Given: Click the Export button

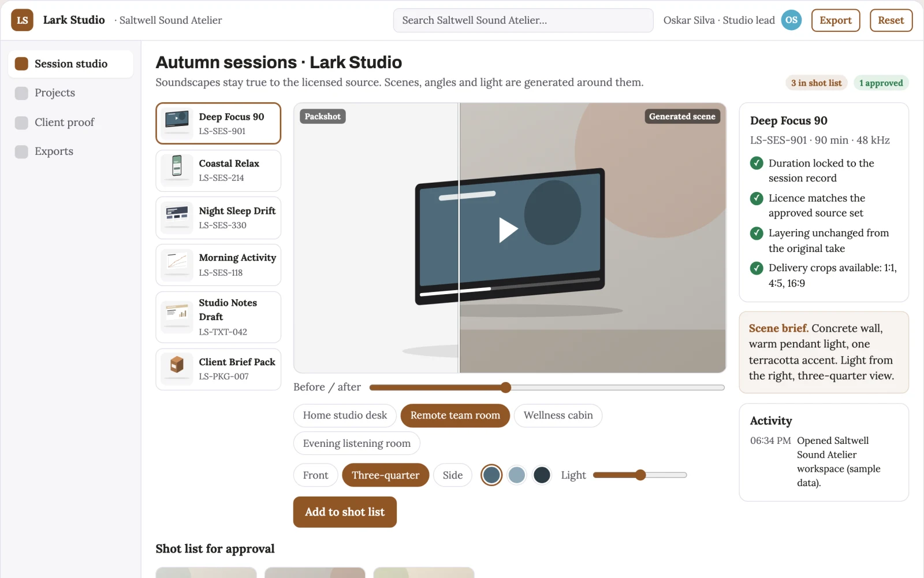Looking at the screenshot, I should coord(836,20).
